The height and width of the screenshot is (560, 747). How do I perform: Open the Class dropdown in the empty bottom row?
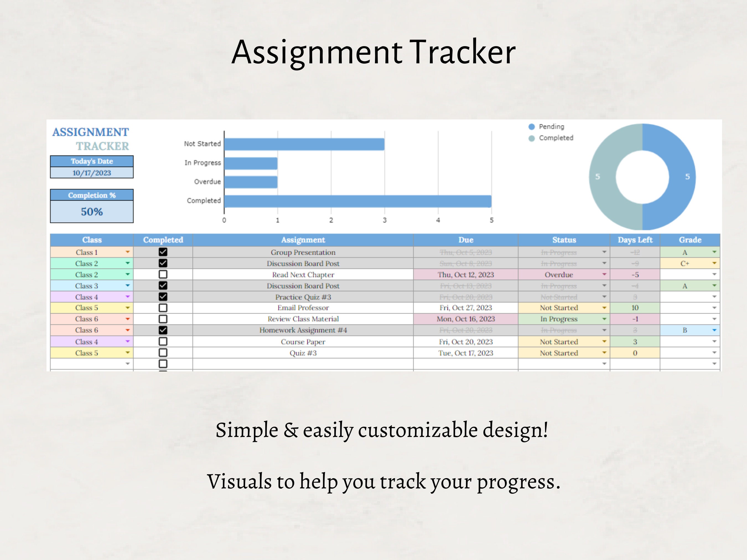(x=128, y=364)
